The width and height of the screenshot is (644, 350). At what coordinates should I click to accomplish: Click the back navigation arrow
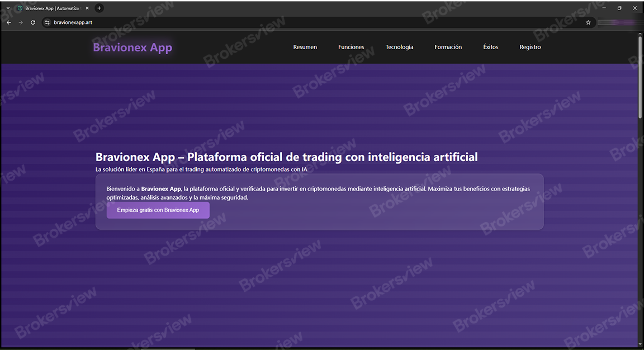[8, 22]
